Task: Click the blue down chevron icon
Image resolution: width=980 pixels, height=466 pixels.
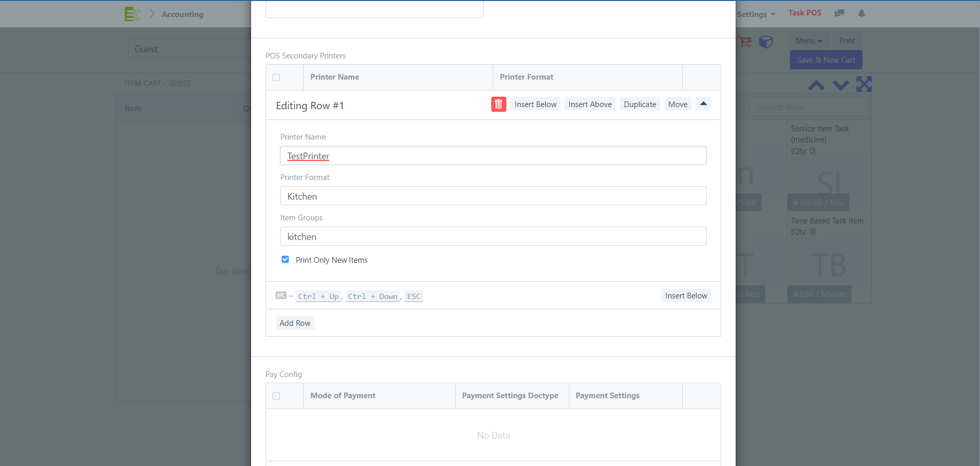Action: tap(841, 85)
